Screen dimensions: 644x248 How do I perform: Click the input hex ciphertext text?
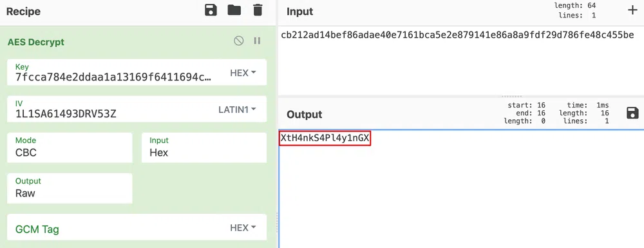[457, 35]
